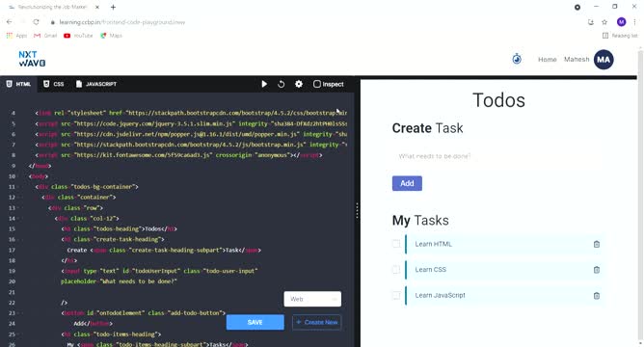Viewport: 644px width, 347px height.
Task: Click the Learn HTML task label
Action: point(433,244)
